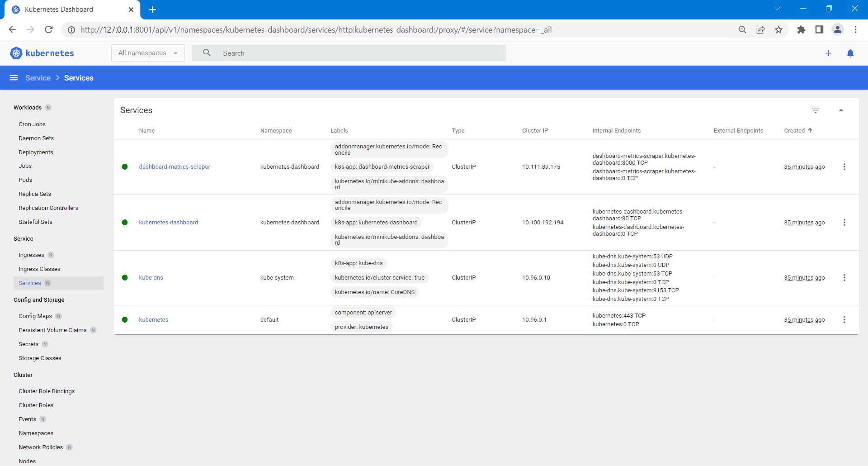Image resolution: width=868 pixels, height=466 pixels.
Task: Open the notifications bell icon
Action: 850,53
